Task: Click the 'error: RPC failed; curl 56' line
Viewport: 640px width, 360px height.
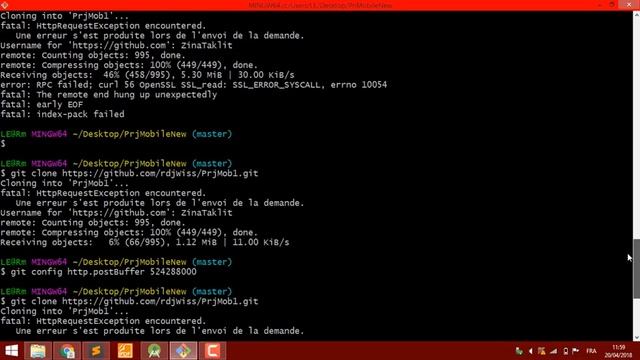Action: [x=193, y=85]
